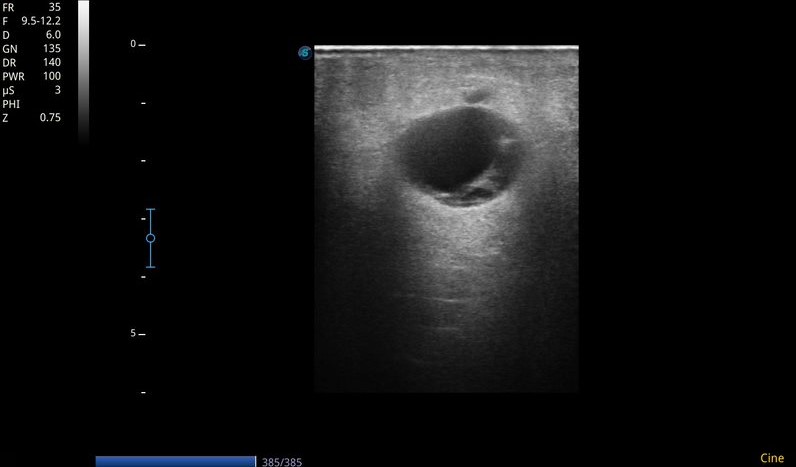The width and height of the screenshot is (796, 467).
Task: Click the Z 0.75 zoom value
Action: [32, 118]
